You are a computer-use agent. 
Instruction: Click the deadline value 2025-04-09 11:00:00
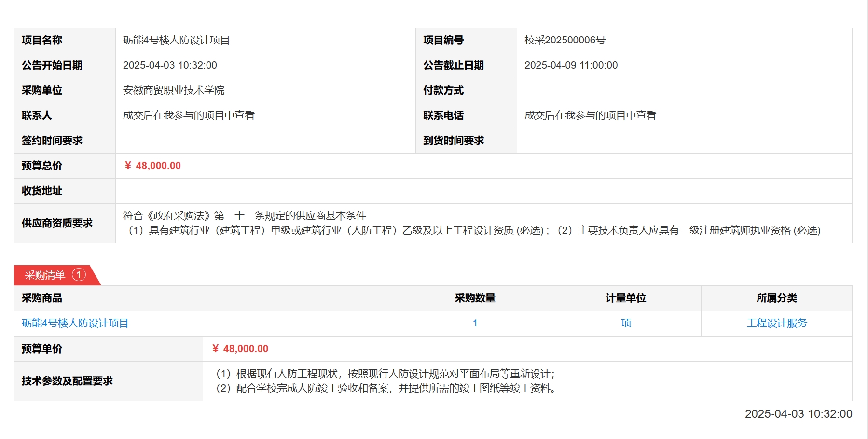[571, 65]
